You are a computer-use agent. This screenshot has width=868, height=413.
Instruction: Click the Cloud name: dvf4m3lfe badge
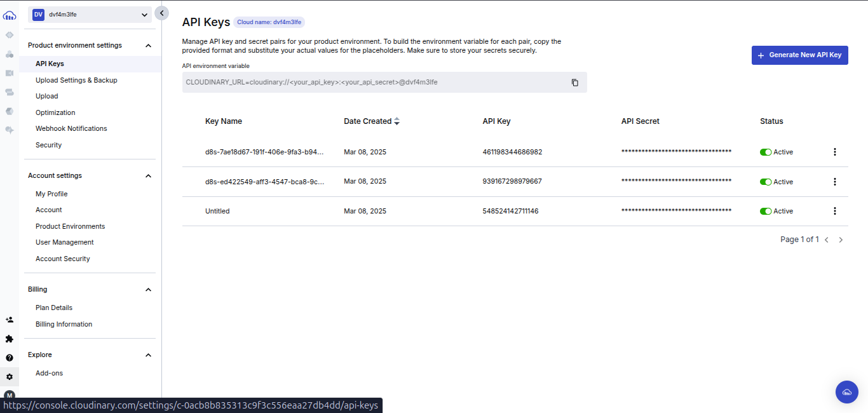pos(269,22)
